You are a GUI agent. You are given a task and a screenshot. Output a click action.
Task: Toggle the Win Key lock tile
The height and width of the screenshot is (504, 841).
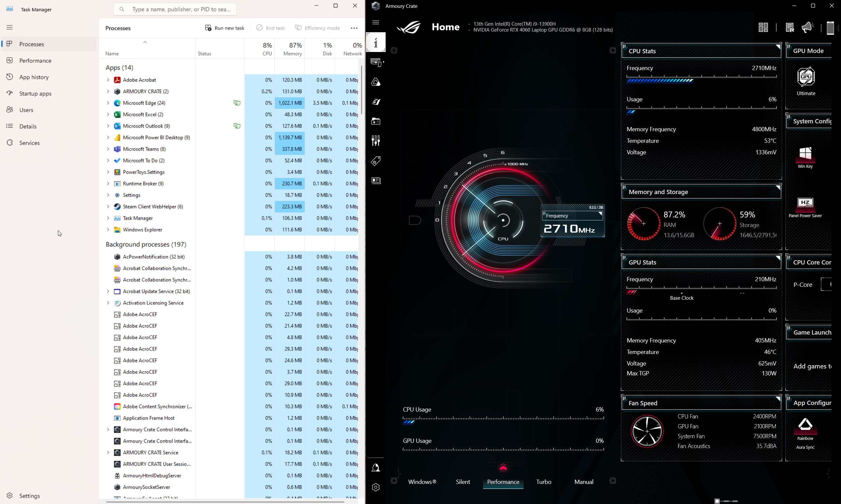[805, 157]
